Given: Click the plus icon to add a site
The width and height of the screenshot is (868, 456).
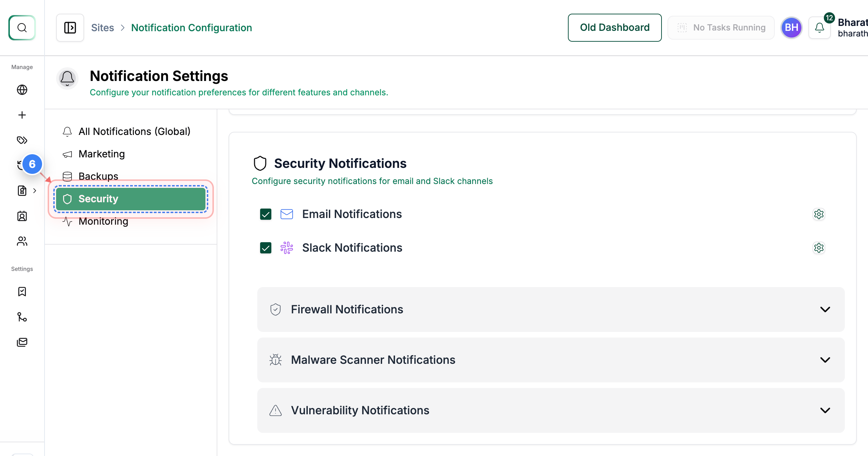Looking at the screenshot, I should click(x=22, y=115).
